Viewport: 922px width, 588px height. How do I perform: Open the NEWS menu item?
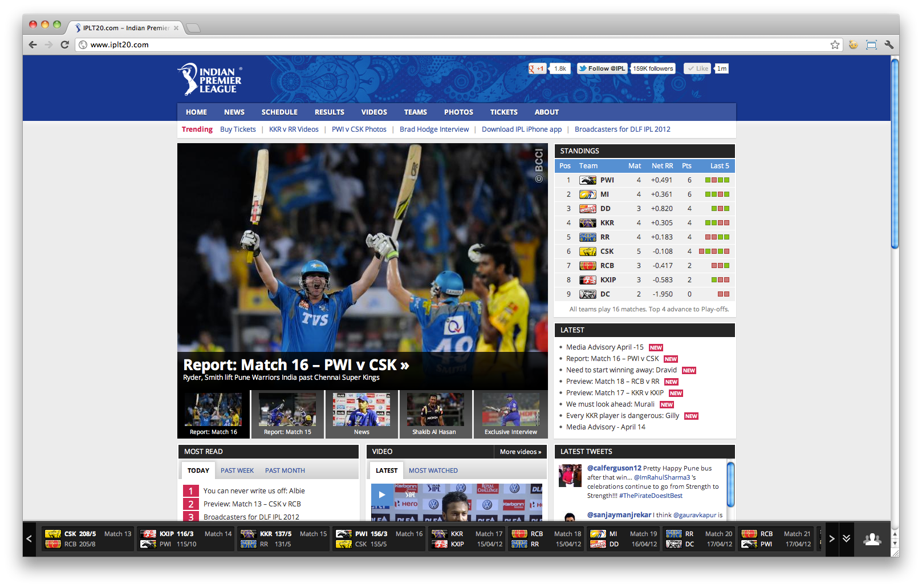click(x=234, y=112)
